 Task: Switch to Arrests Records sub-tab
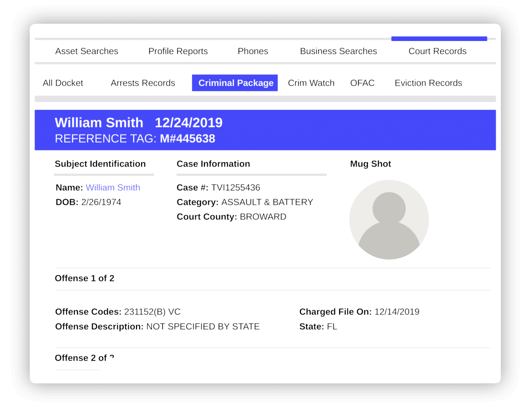tap(143, 83)
